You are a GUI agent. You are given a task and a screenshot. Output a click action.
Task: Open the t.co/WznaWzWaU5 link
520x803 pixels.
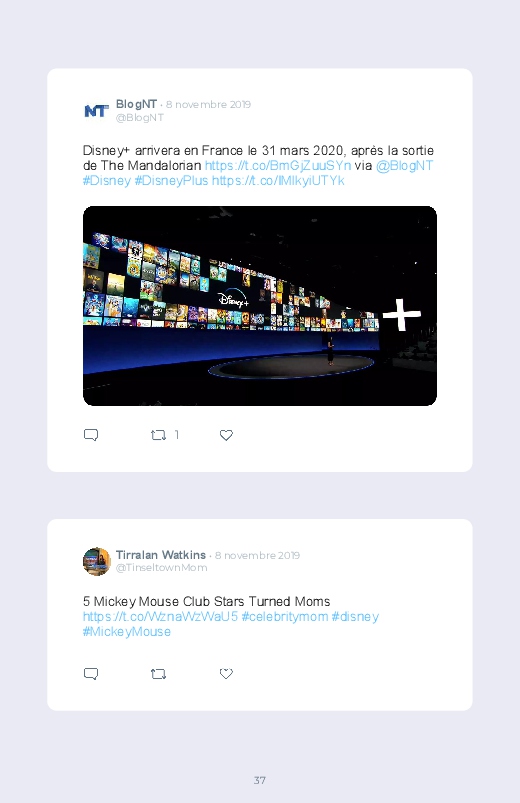160,616
